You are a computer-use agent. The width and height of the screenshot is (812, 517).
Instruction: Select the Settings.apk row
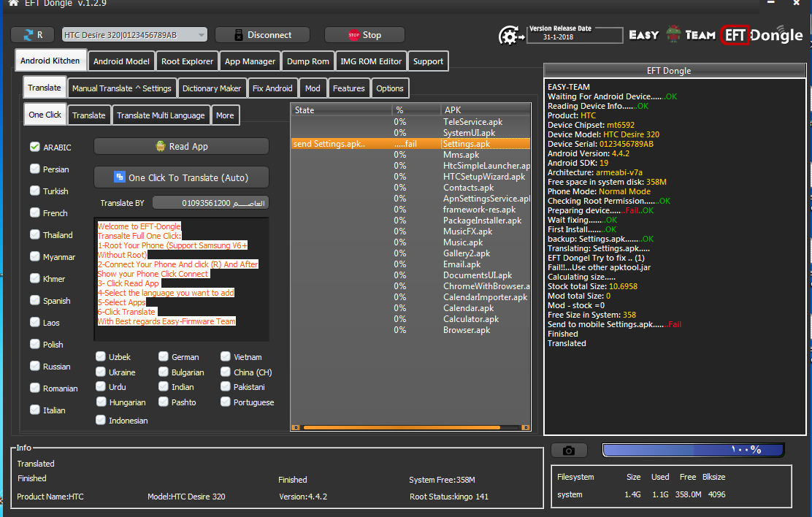click(410, 144)
